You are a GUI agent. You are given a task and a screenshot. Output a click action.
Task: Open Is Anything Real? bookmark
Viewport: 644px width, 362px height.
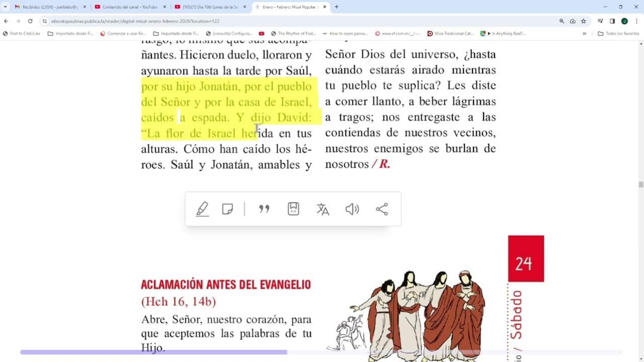pos(503,34)
